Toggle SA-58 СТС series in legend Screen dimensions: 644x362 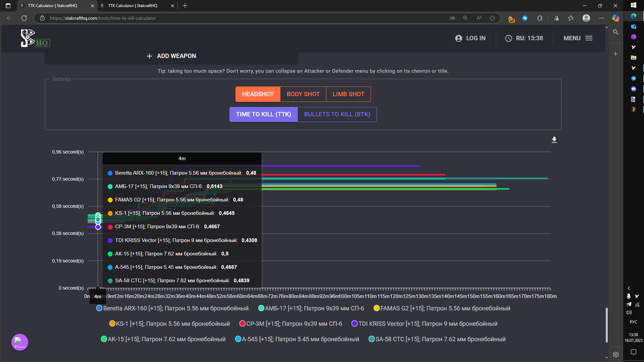pyautogui.click(x=437, y=339)
